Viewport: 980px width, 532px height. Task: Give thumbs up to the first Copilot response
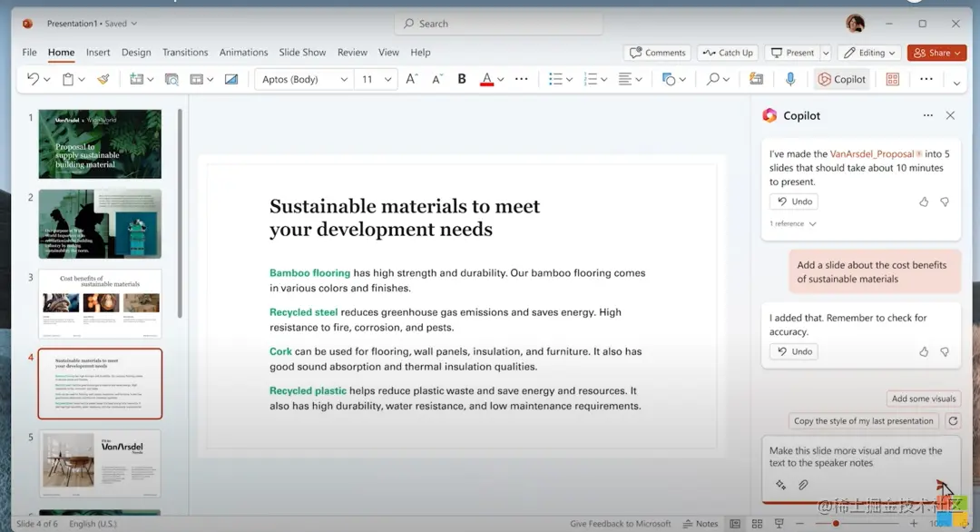pos(924,202)
